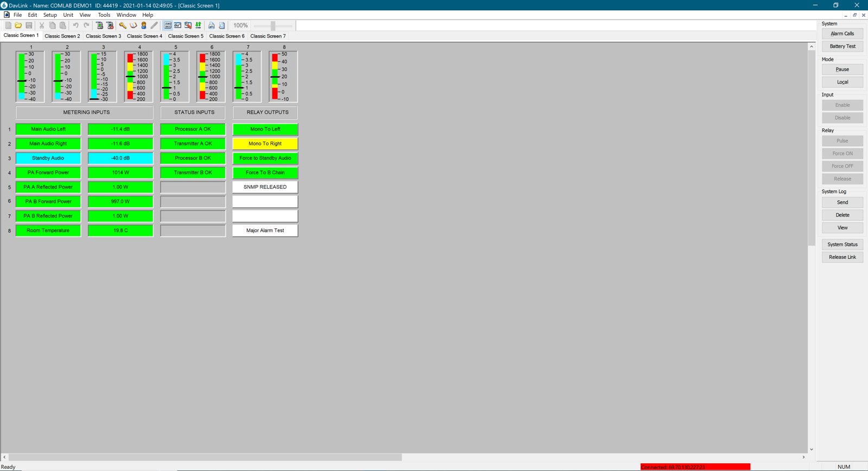Screen dimensions: 868x471
Task: Click the Save floppy disk icon
Action: [x=29, y=26]
